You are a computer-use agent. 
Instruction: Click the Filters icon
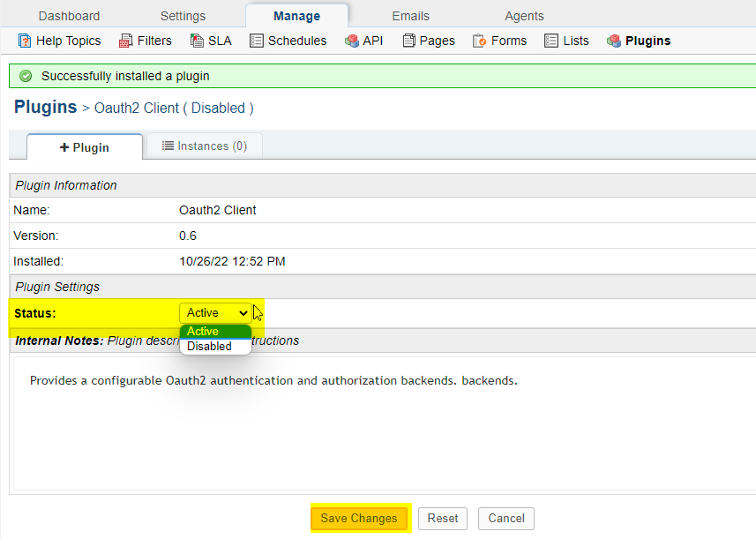pyautogui.click(x=126, y=41)
